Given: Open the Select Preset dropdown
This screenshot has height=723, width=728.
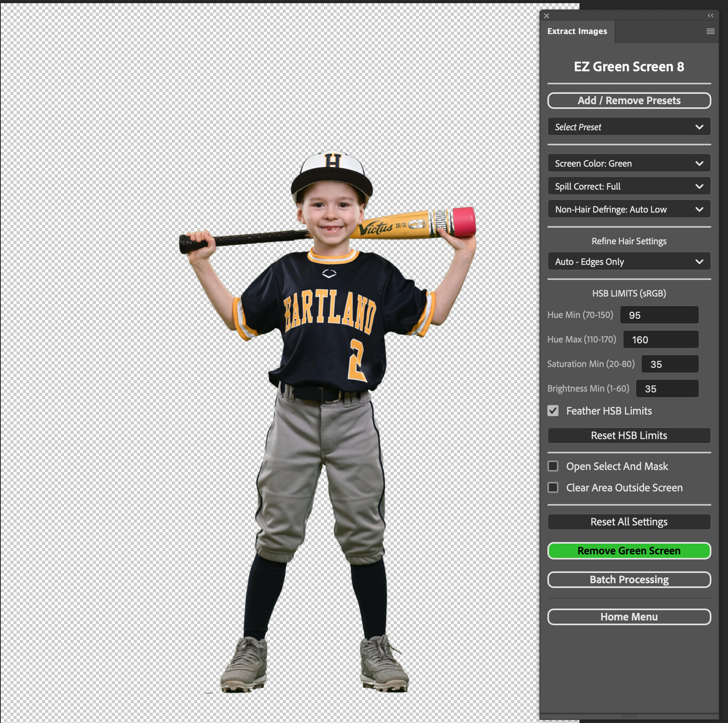Looking at the screenshot, I should 629,127.
